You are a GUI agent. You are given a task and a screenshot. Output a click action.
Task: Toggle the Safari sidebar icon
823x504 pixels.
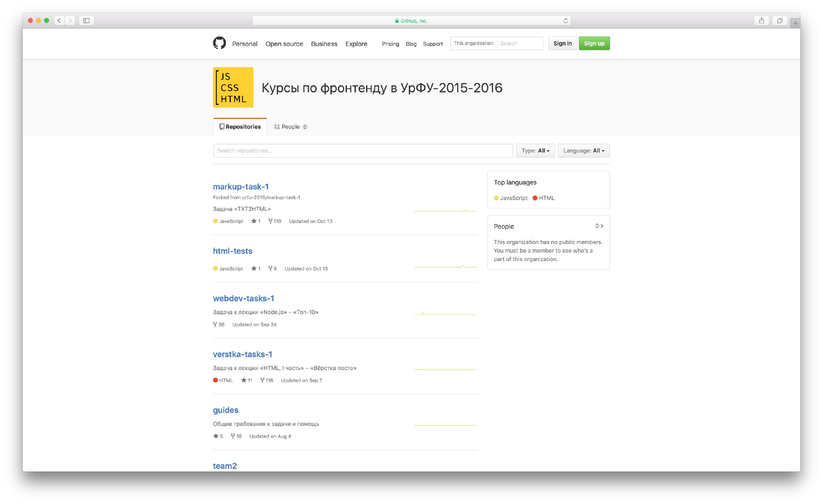click(x=86, y=21)
